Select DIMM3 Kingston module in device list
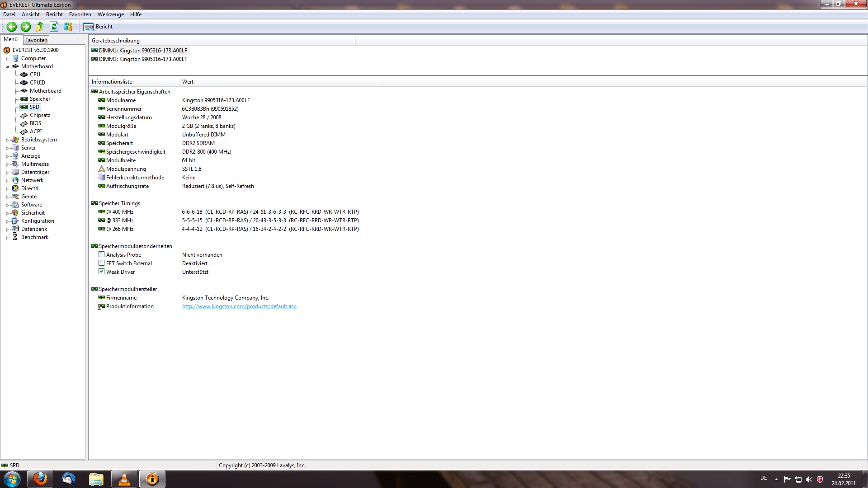Image resolution: width=868 pixels, height=488 pixels. click(142, 59)
